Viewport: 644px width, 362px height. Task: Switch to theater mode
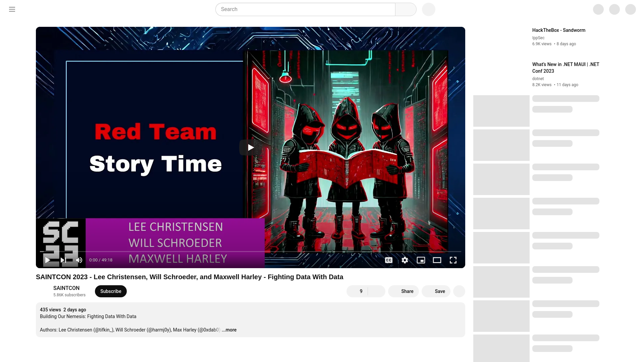click(x=437, y=260)
